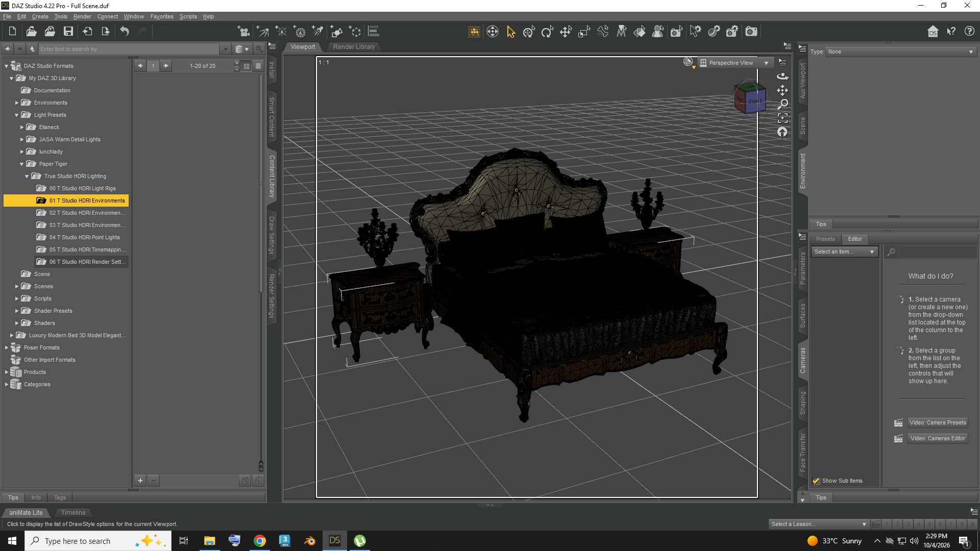The image size is (980, 551).
Task: Open File Explorer from the taskbar
Action: pos(210,541)
